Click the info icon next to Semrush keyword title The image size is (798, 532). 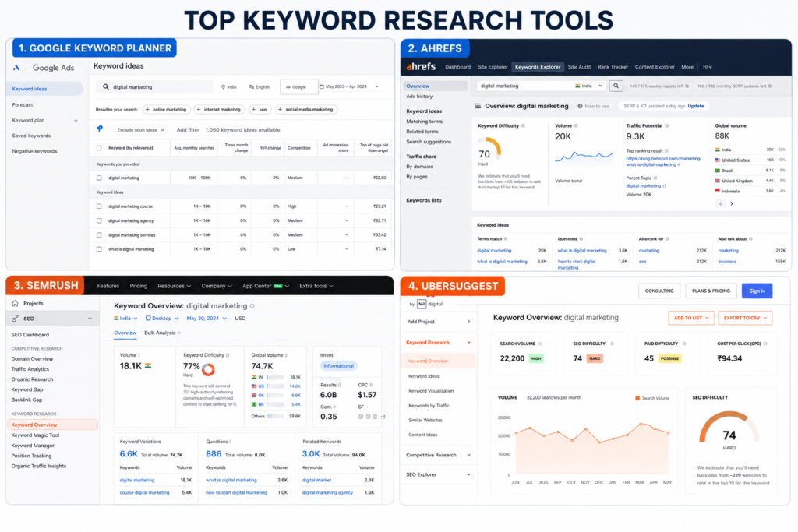252,305
